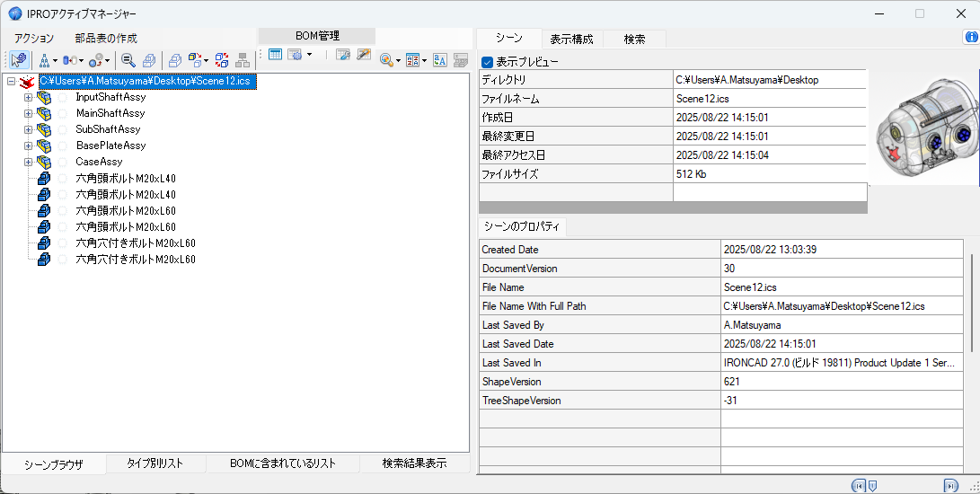This screenshot has height=494, width=980.
Task: Expand the BasePlateAssy tree node
Action: click(x=28, y=146)
